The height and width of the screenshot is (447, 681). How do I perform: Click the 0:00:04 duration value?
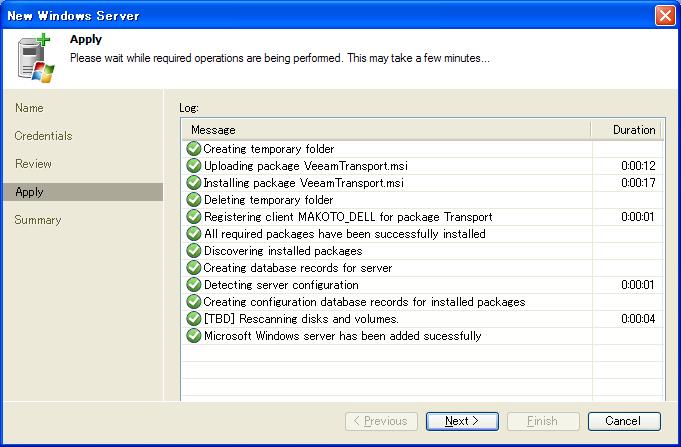point(638,318)
